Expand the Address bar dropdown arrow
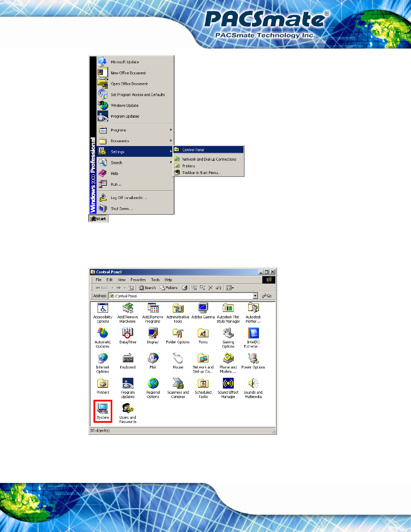The image size is (411, 532). click(255, 296)
